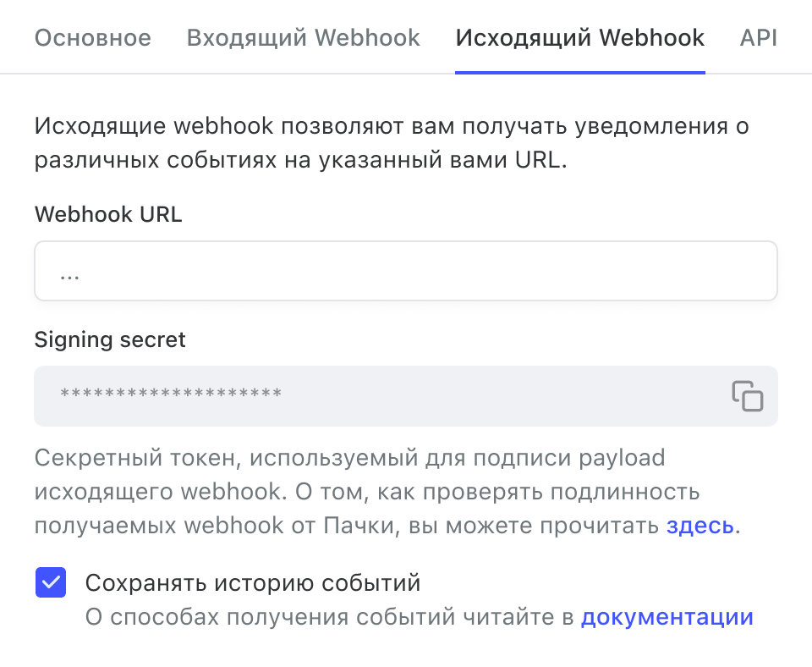Click the Signing secret heading
The height and width of the screenshot is (667, 812).
coord(109,339)
